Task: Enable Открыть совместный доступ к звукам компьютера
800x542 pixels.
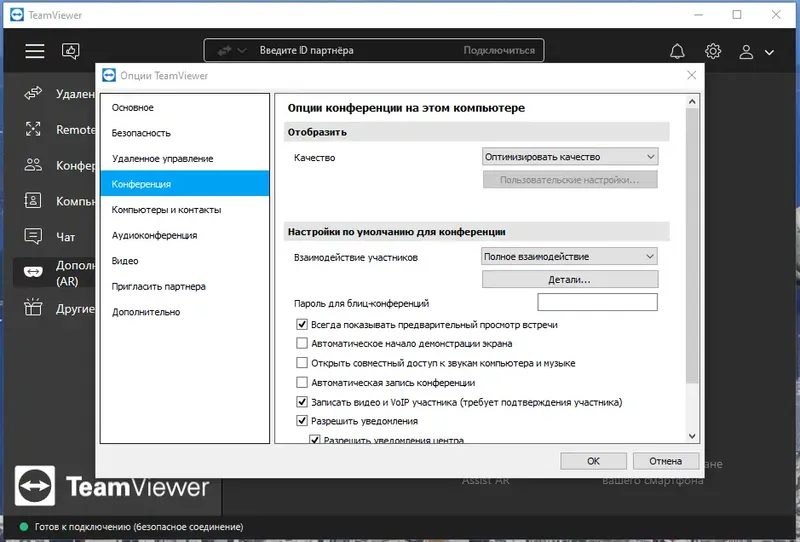Action: click(302, 362)
